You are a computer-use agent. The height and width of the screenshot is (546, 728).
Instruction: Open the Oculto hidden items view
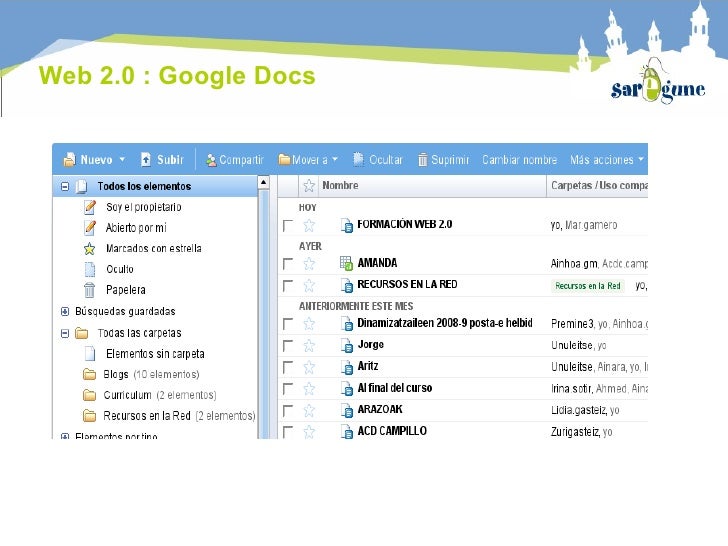click(x=120, y=269)
